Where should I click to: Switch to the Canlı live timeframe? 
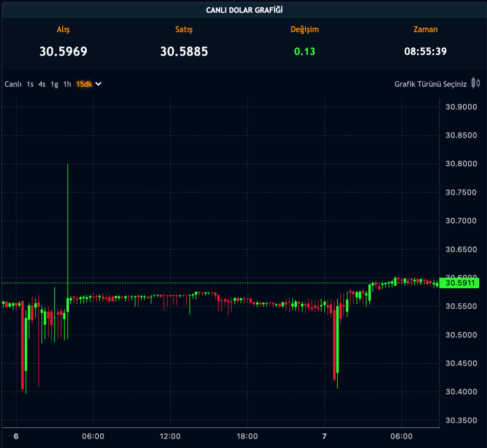[13, 84]
